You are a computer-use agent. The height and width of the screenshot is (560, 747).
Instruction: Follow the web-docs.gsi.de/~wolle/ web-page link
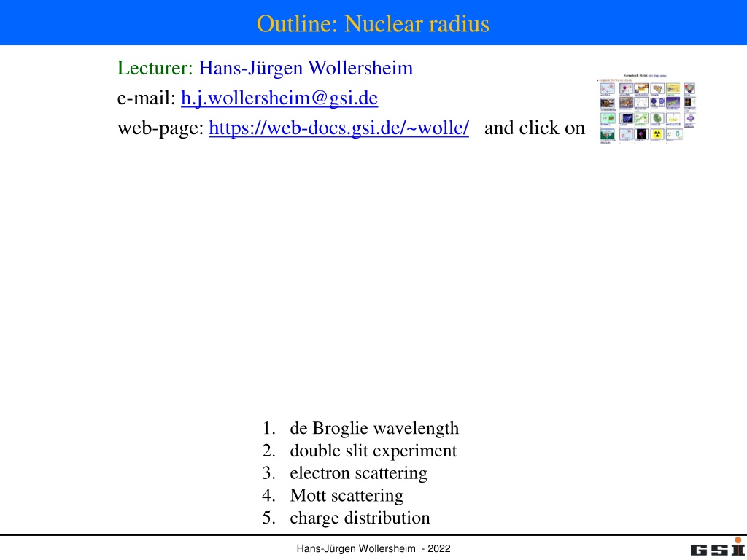click(x=338, y=128)
